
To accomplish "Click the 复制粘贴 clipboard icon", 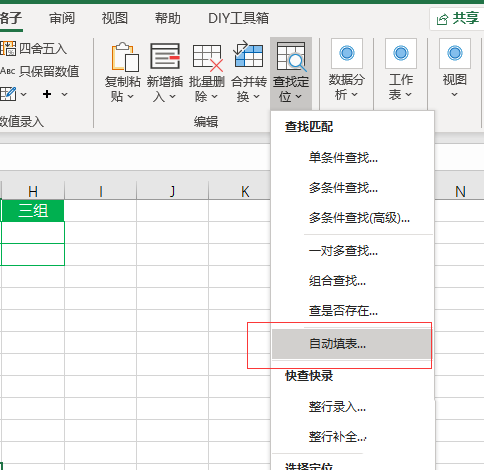I will coord(125,57).
